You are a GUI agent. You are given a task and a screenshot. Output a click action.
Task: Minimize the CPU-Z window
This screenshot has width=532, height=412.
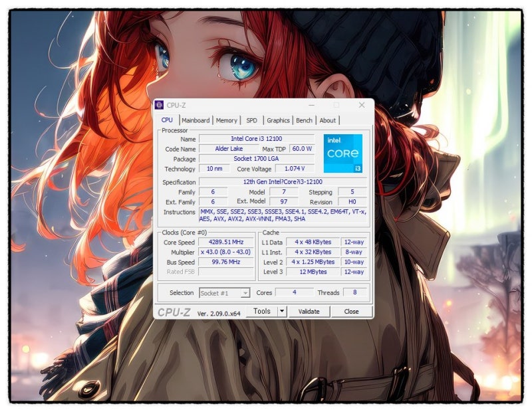click(311, 105)
